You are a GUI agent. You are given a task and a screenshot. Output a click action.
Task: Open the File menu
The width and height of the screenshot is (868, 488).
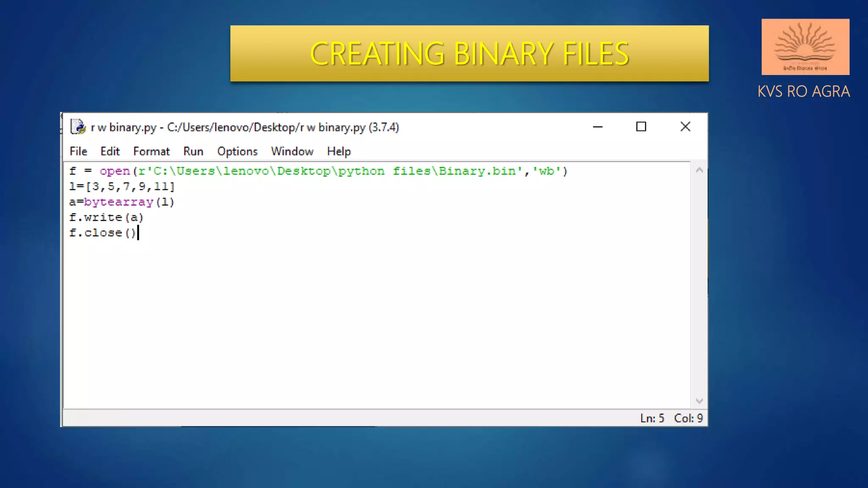coord(78,151)
